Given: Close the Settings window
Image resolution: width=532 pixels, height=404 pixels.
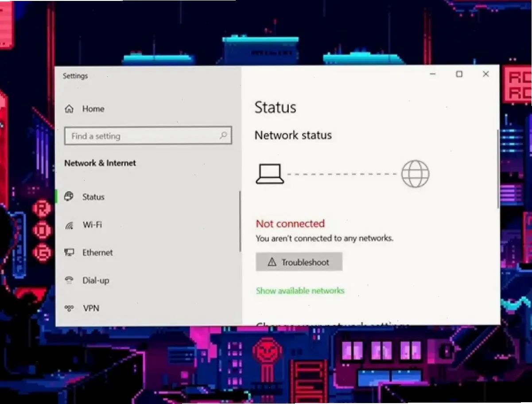Looking at the screenshot, I should point(486,74).
